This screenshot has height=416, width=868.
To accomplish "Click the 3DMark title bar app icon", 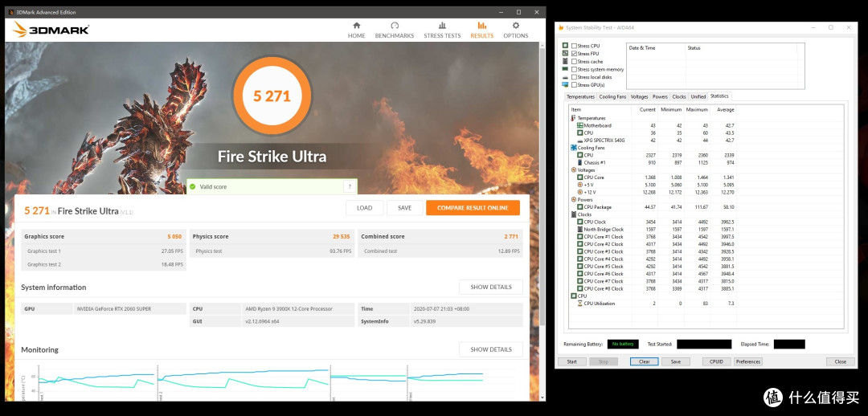I will coord(11,12).
